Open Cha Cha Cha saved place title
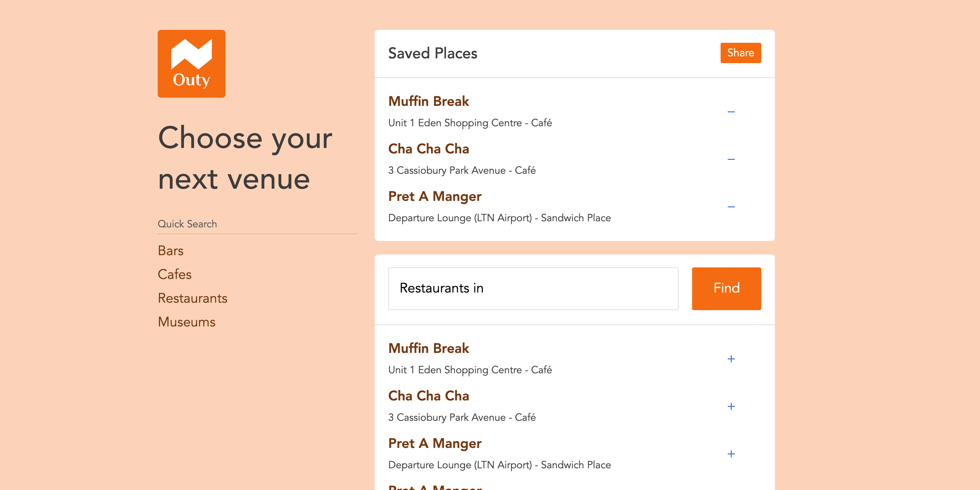Viewport: 980px width, 490px height. coord(428,149)
